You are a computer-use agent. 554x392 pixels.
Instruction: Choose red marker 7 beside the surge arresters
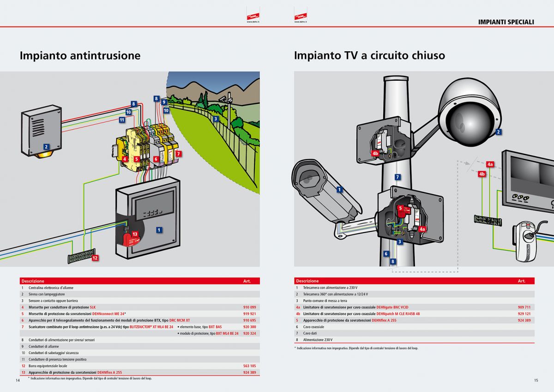click(179, 153)
